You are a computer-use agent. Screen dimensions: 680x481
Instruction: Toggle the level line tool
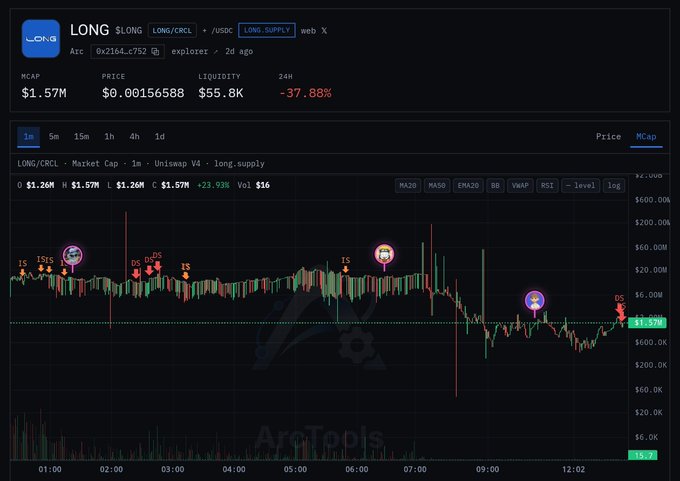[x=581, y=186]
